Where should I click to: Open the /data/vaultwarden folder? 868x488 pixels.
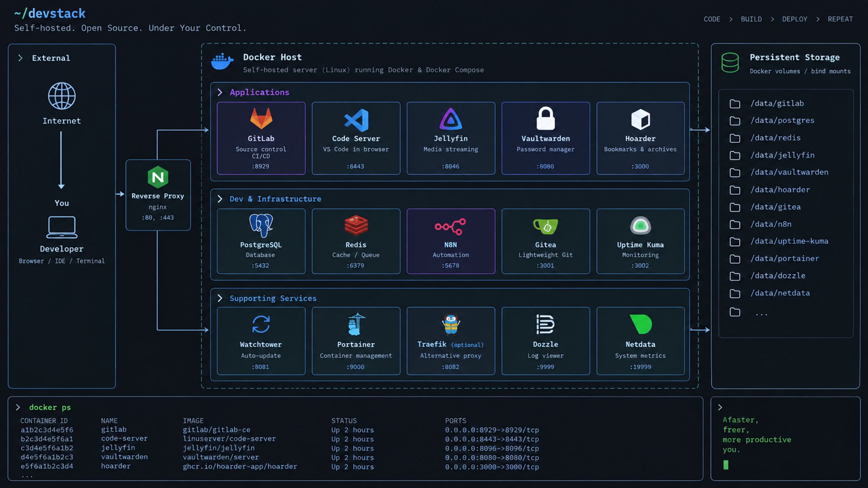[779, 172]
